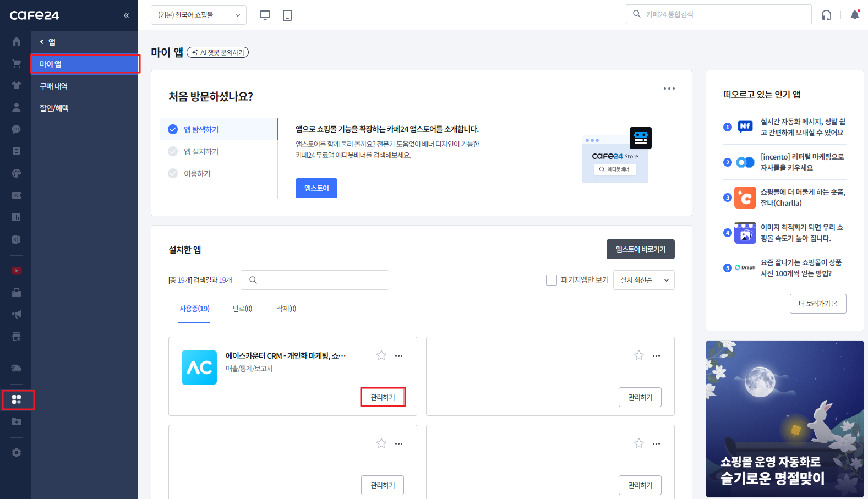This screenshot has height=499, width=868.
Task: Open notifications bell icon
Action: click(854, 15)
